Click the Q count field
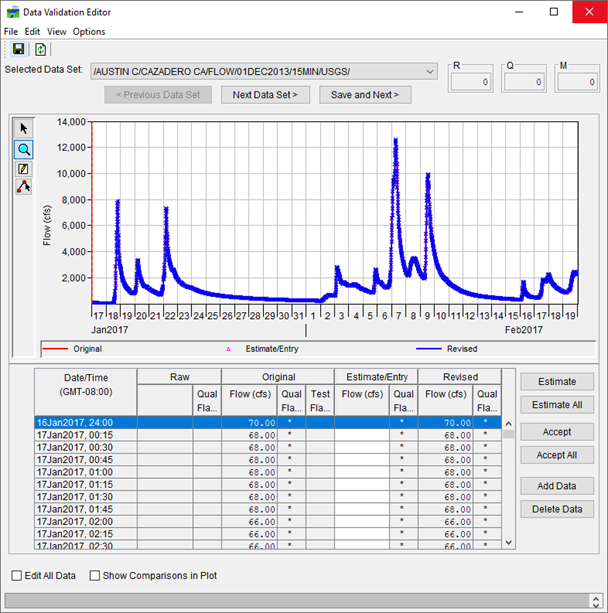Viewport: 608px width, 613px height. [x=524, y=82]
